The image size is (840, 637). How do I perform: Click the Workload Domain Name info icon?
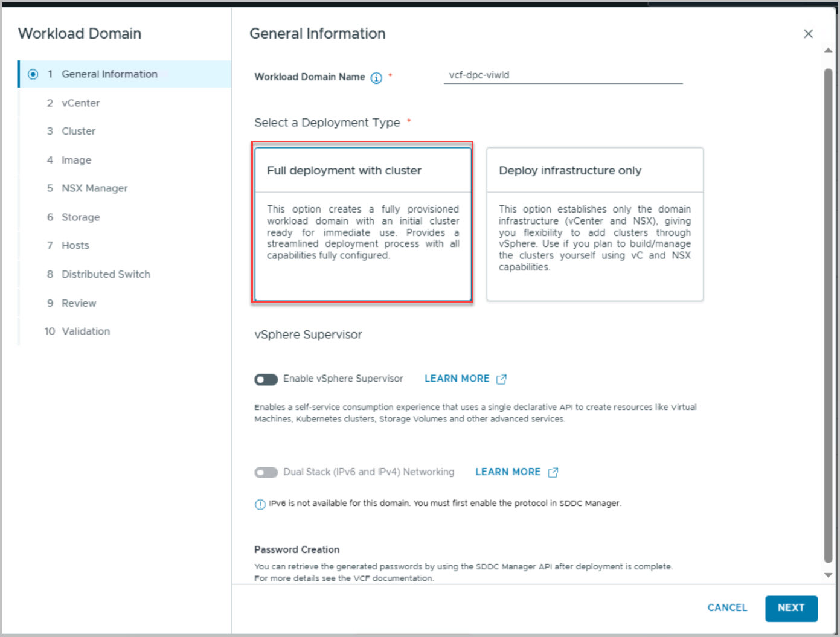376,78
